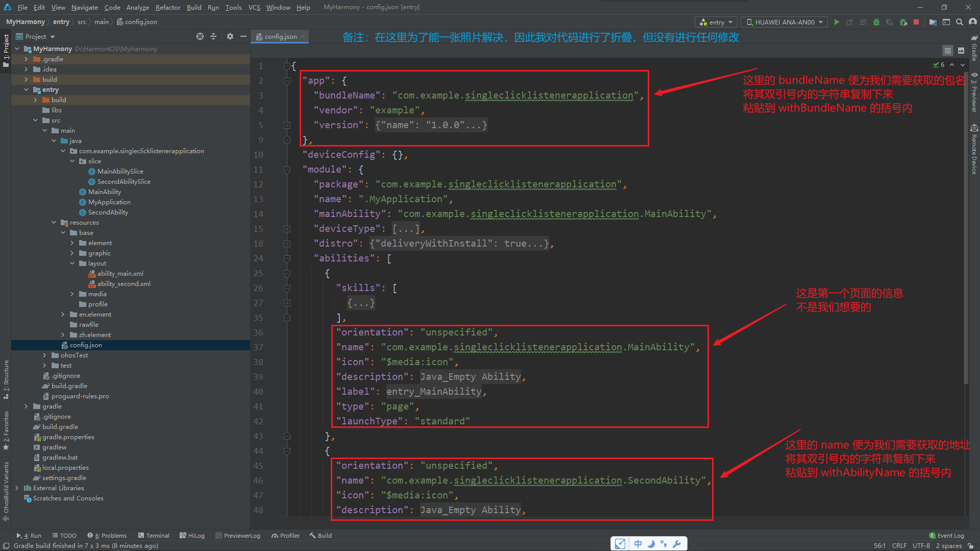Open the Tools menu

click(x=233, y=7)
